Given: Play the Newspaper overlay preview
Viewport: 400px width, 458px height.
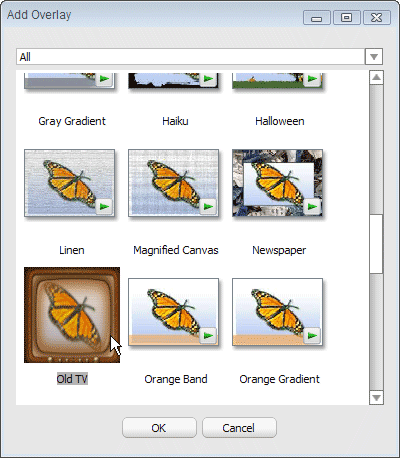Looking at the screenshot, I should (x=312, y=207).
